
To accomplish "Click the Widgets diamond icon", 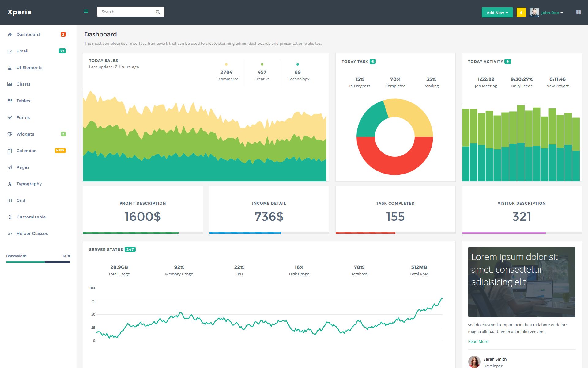I will [x=10, y=134].
